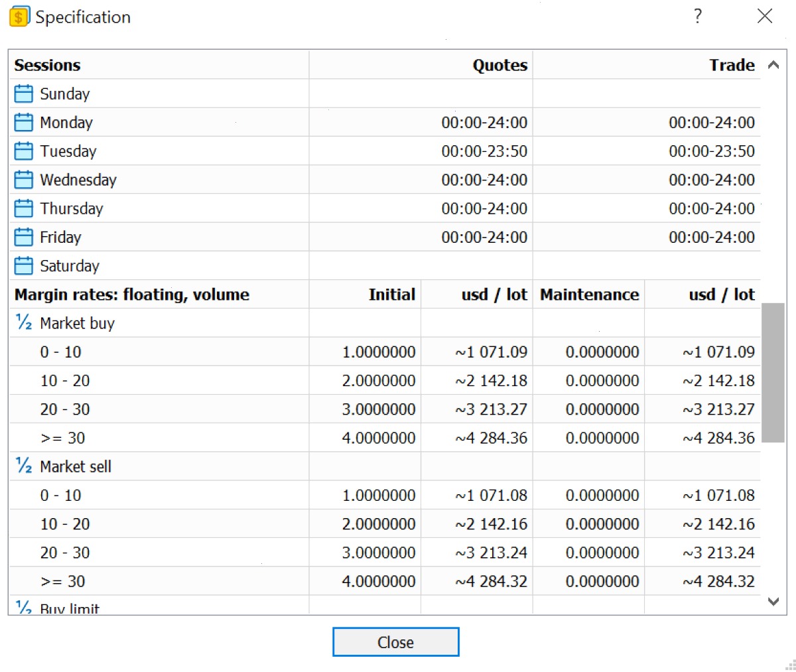Image resolution: width=796 pixels, height=672 pixels.
Task: Click Market buy 10 - 20 volume range
Action: (65, 381)
